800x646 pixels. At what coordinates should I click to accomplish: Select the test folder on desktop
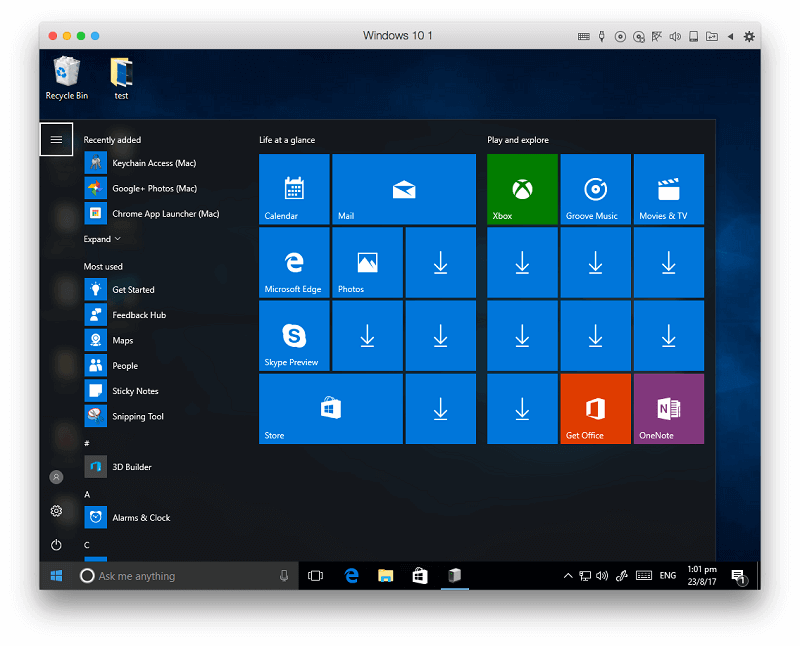point(121,79)
